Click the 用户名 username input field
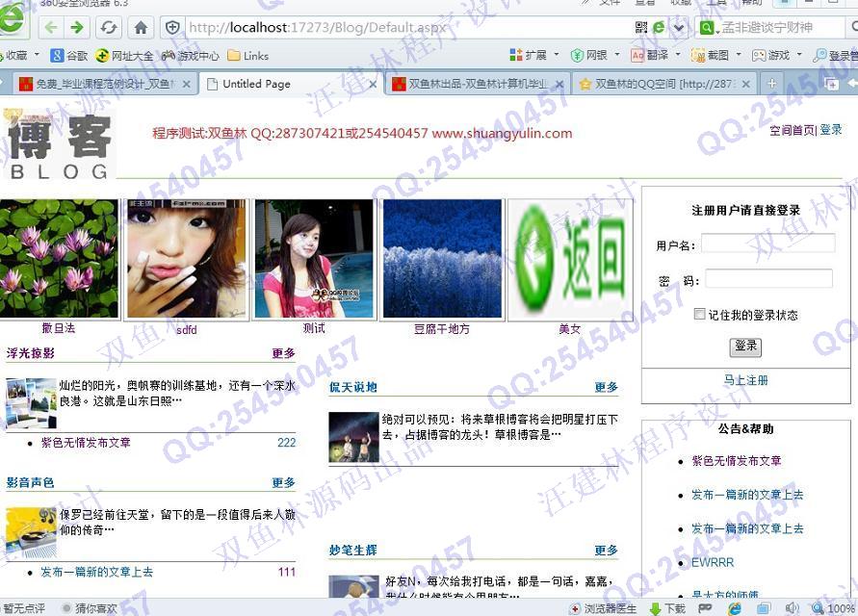This screenshot has width=858, height=616. (x=767, y=244)
